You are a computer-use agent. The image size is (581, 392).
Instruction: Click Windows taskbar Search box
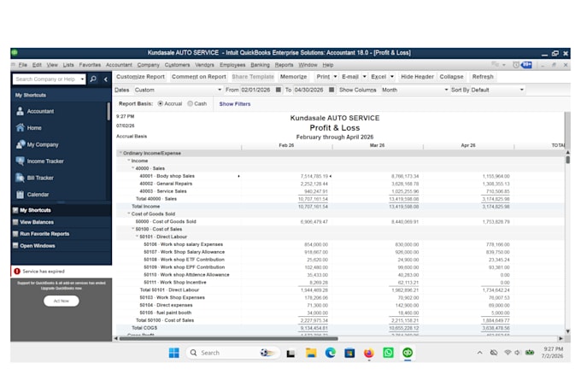pyautogui.click(x=232, y=353)
